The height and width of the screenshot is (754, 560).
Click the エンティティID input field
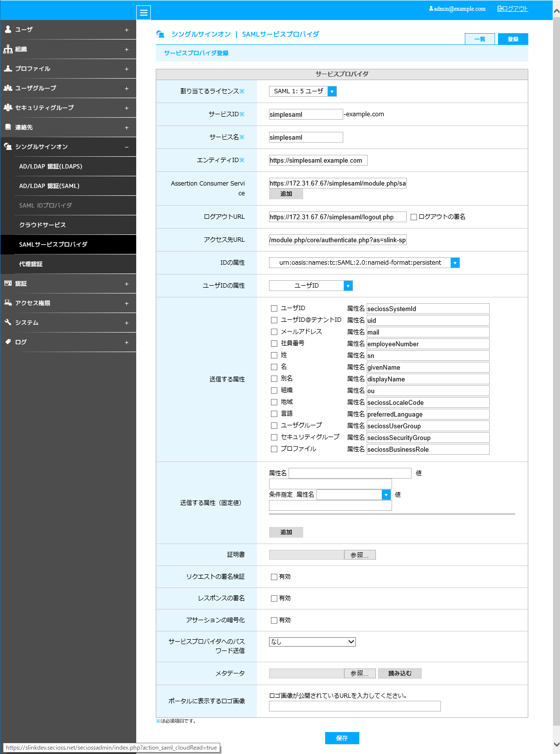point(318,160)
